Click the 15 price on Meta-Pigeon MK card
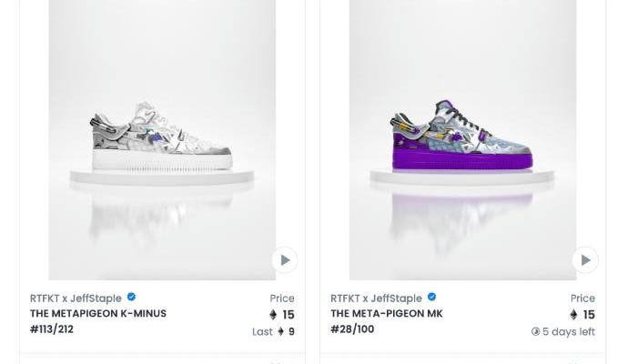This screenshot has height=364, width=617. 589,315
